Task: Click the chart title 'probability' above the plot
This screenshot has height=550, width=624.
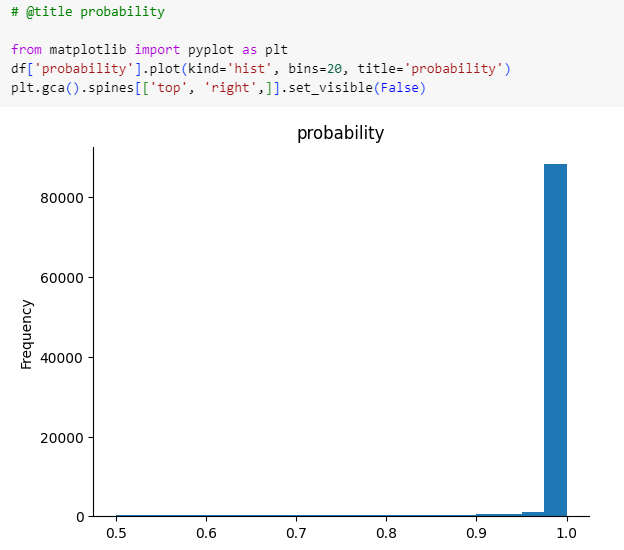Action: pos(340,133)
